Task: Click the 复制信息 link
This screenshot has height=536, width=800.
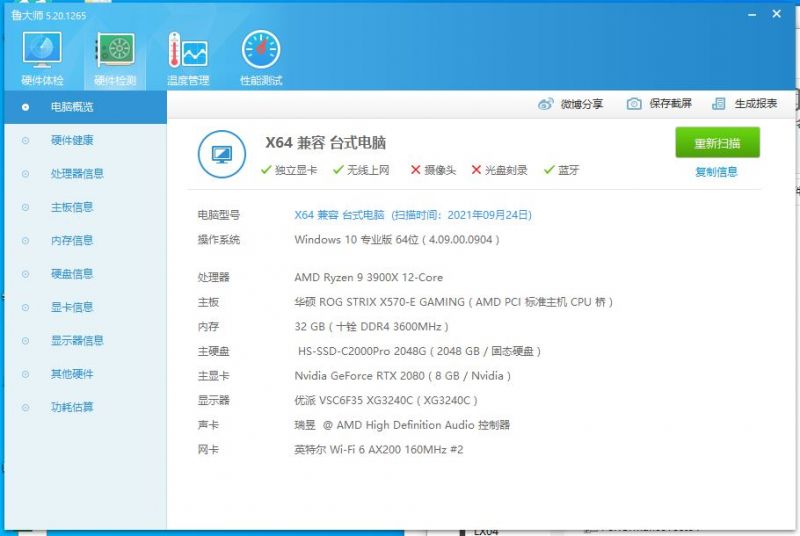Action: pos(716,172)
